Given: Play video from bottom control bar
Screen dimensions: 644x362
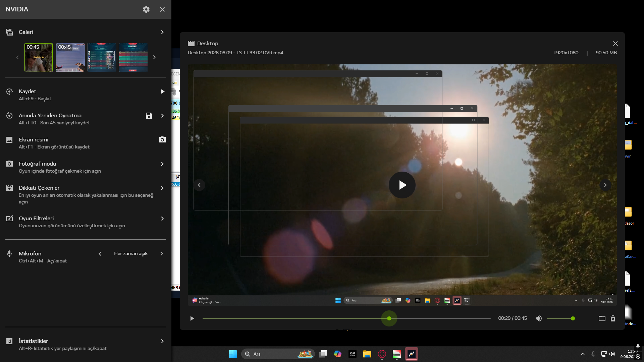Looking at the screenshot, I should coord(192,318).
